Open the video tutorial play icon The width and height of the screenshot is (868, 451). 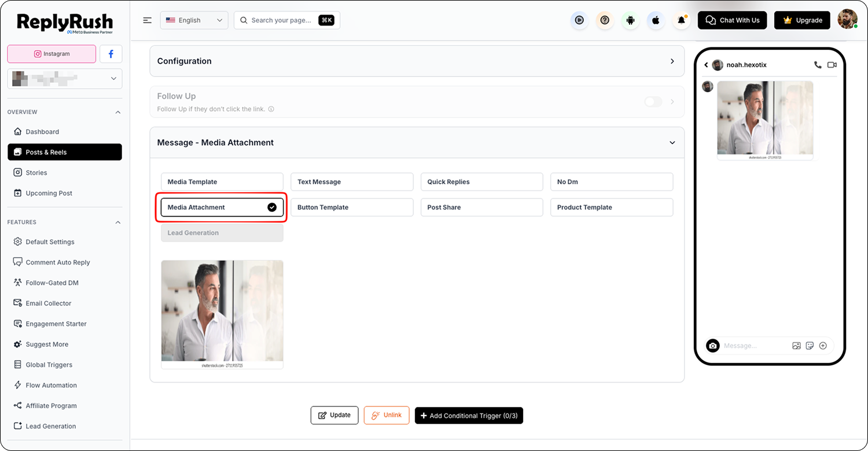click(579, 20)
